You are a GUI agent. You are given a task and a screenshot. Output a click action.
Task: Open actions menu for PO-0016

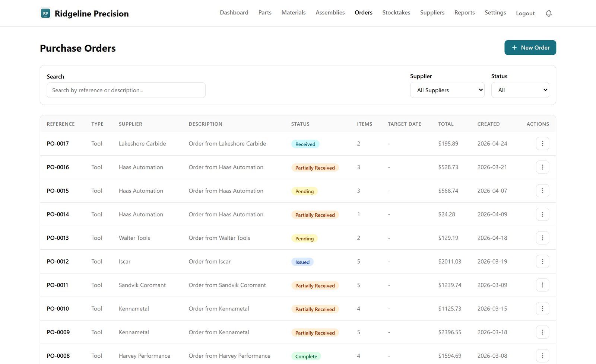pos(542,167)
